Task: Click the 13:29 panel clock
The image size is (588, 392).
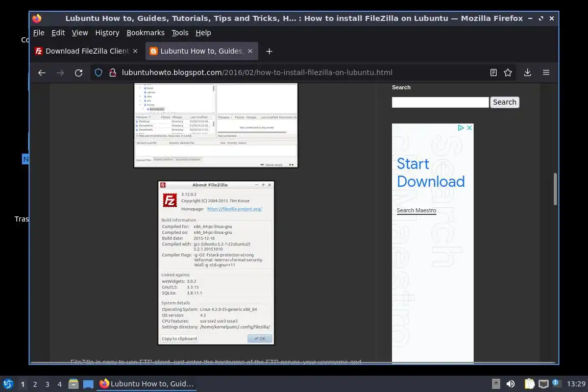Action: pyautogui.click(x=576, y=384)
